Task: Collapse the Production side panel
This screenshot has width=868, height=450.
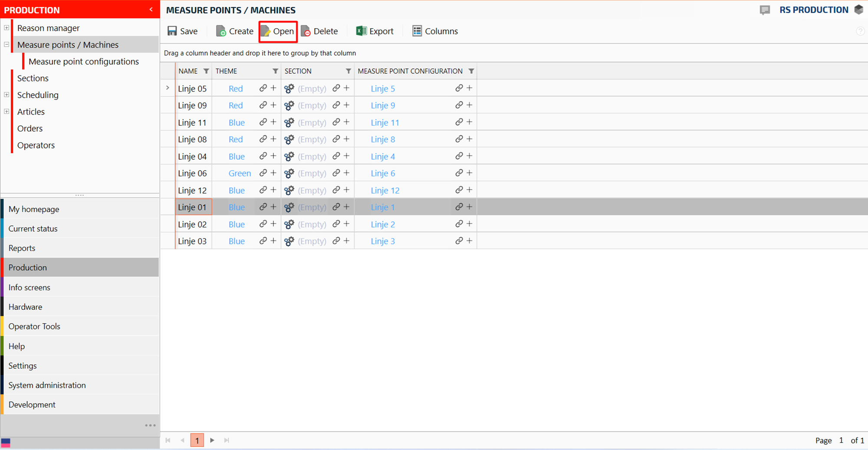Action: click(151, 10)
